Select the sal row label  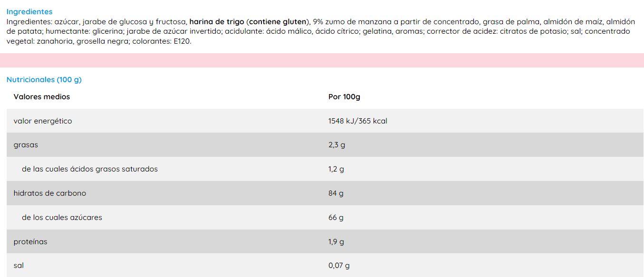pos(19,265)
